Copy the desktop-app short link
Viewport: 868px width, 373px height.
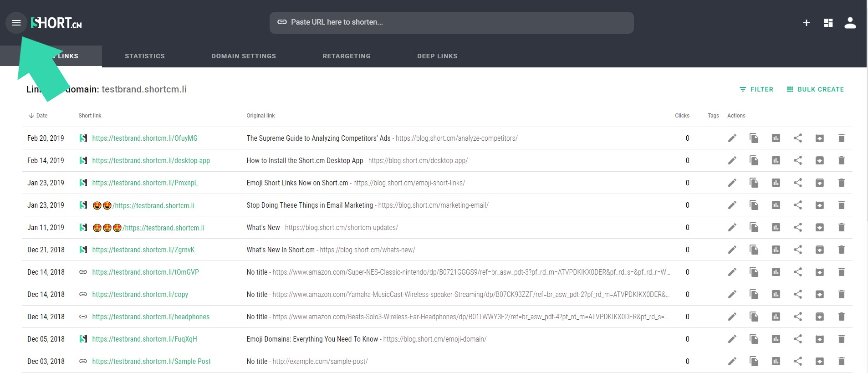click(754, 160)
